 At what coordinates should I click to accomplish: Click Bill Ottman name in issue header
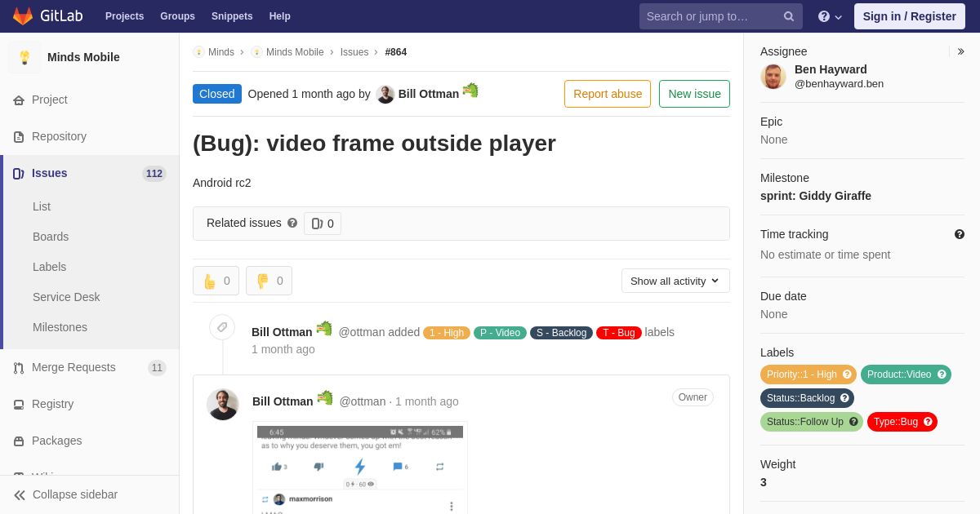click(429, 94)
